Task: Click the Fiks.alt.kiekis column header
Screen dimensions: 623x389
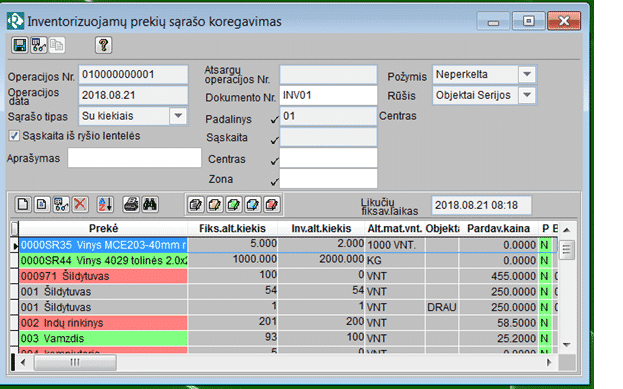Action: 232,228
